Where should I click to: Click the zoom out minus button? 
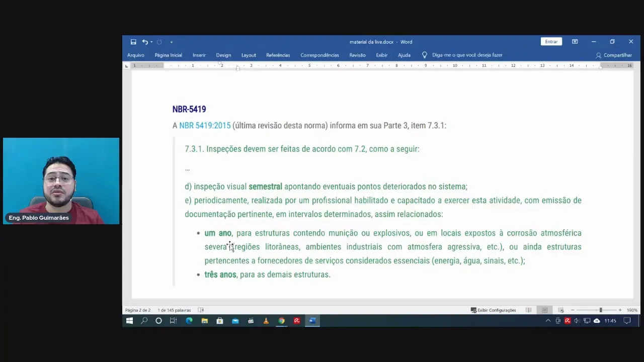click(x=572, y=310)
